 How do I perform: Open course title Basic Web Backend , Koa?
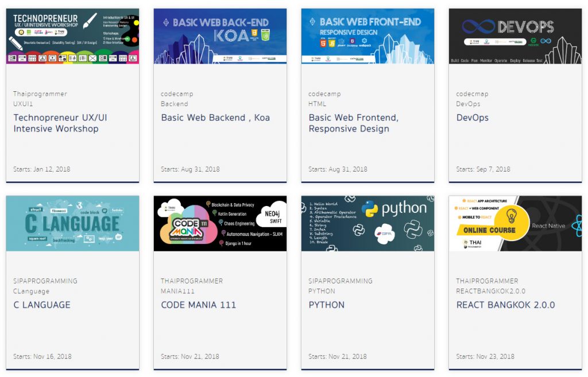click(x=215, y=118)
